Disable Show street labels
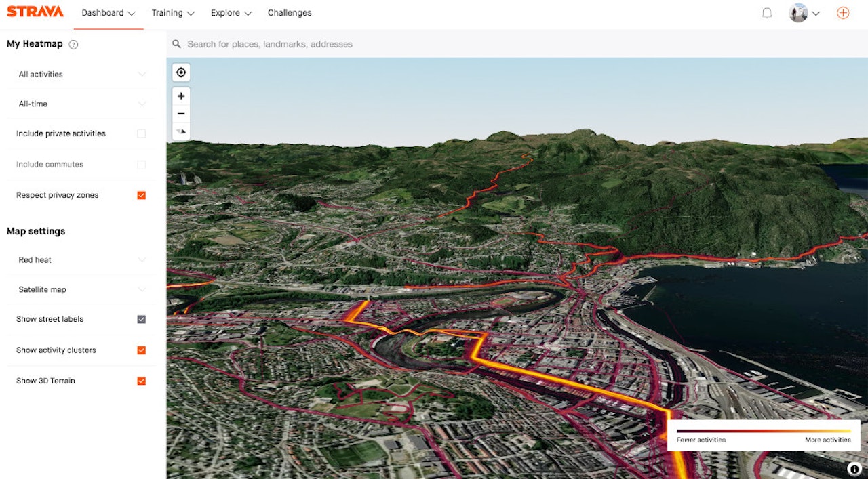Screen dimensions: 868x479 [141, 319]
